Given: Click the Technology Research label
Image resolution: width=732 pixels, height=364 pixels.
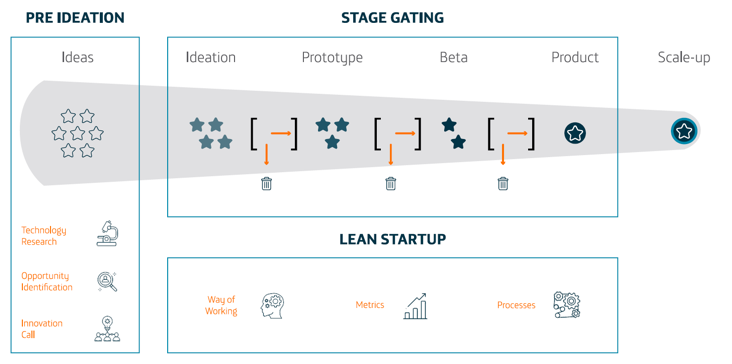Looking at the screenshot, I should (44, 236).
